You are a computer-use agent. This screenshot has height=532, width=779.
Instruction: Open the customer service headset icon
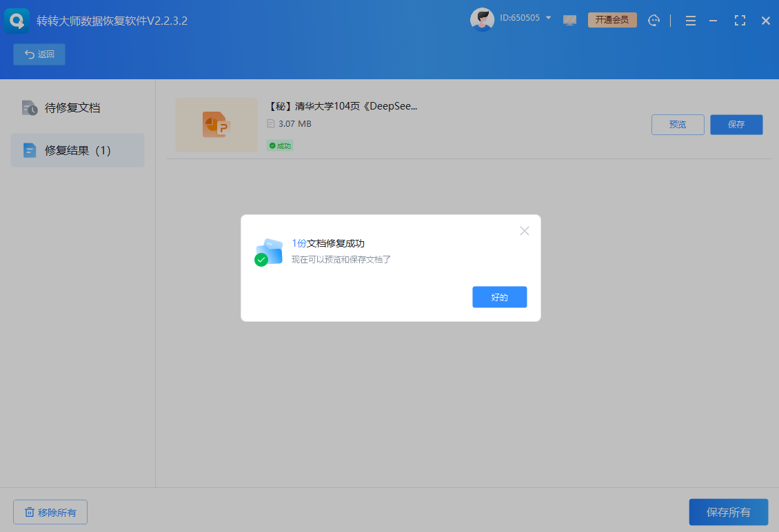point(654,21)
